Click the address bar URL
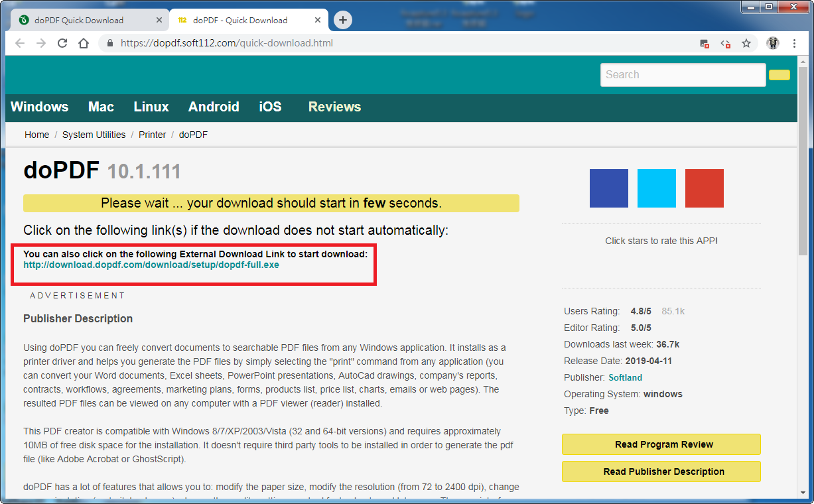814x504 pixels. click(x=227, y=43)
